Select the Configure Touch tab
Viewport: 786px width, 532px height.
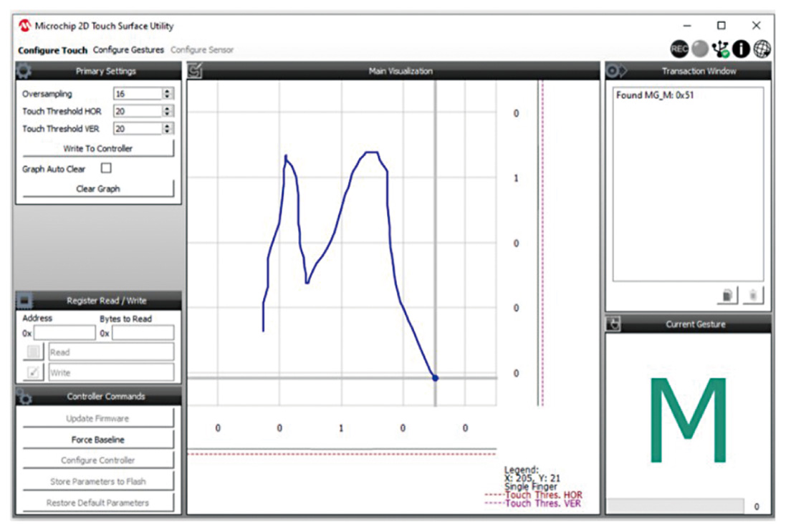click(52, 50)
